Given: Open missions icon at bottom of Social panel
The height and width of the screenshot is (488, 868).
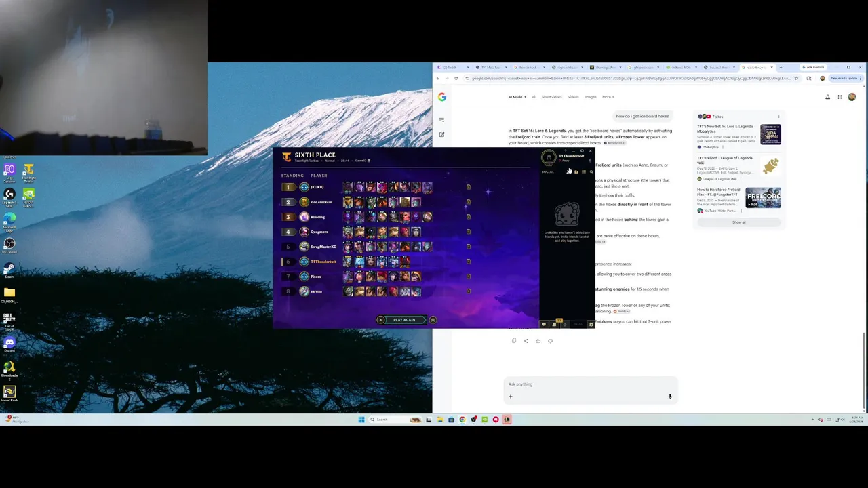Looking at the screenshot, I should point(554,324).
